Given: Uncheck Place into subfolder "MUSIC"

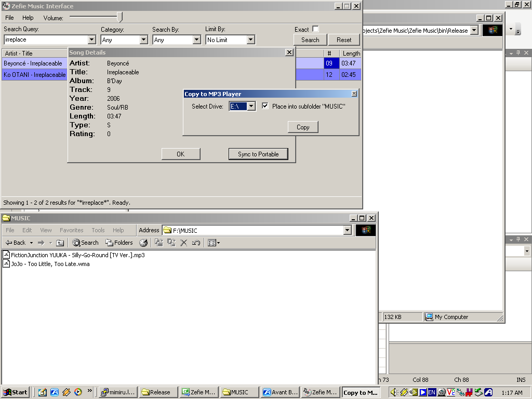Looking at the screenshot, I should (265, 106).
